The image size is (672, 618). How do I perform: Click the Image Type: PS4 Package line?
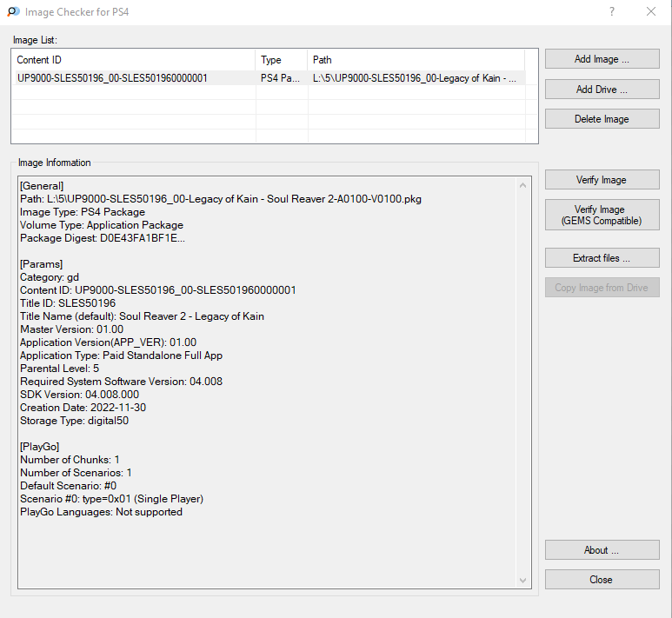click(x=83, y=212)
